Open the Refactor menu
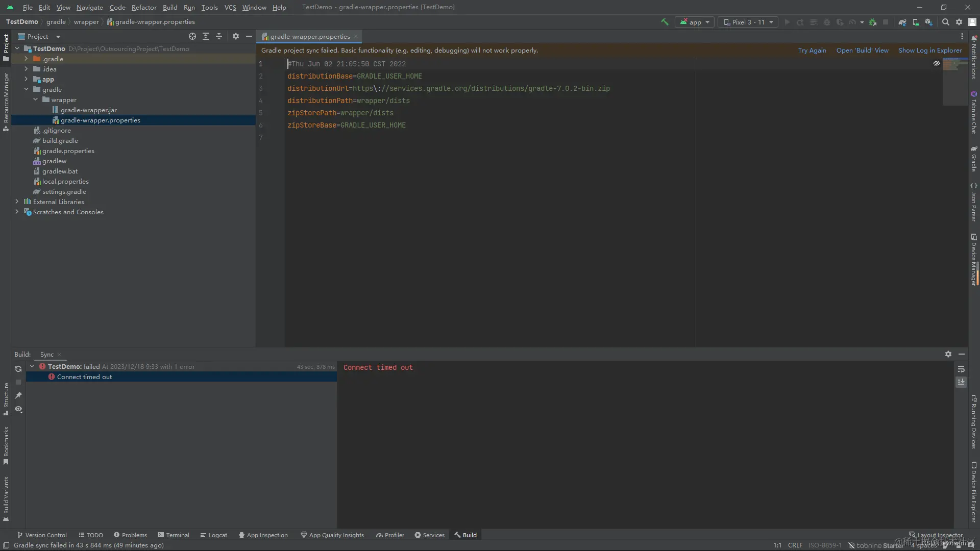Screen dimensions: 980x551 [144, 7]
